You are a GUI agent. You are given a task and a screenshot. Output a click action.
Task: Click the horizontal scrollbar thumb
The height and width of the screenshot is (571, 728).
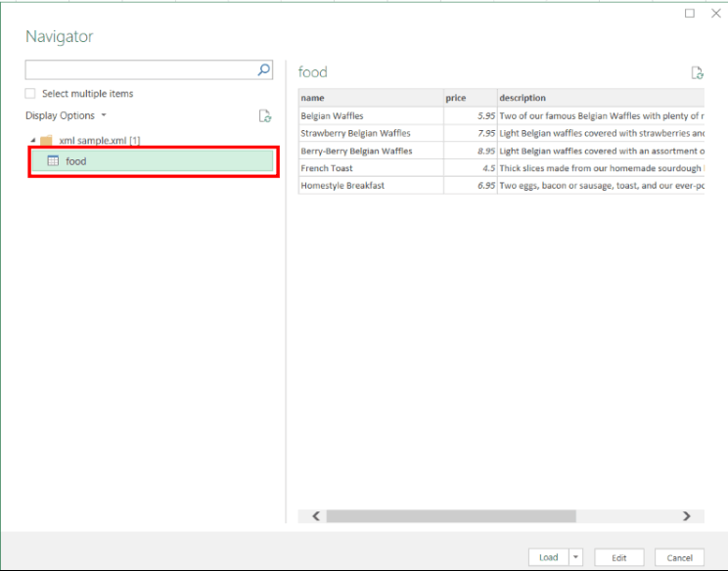pos(450,516)
